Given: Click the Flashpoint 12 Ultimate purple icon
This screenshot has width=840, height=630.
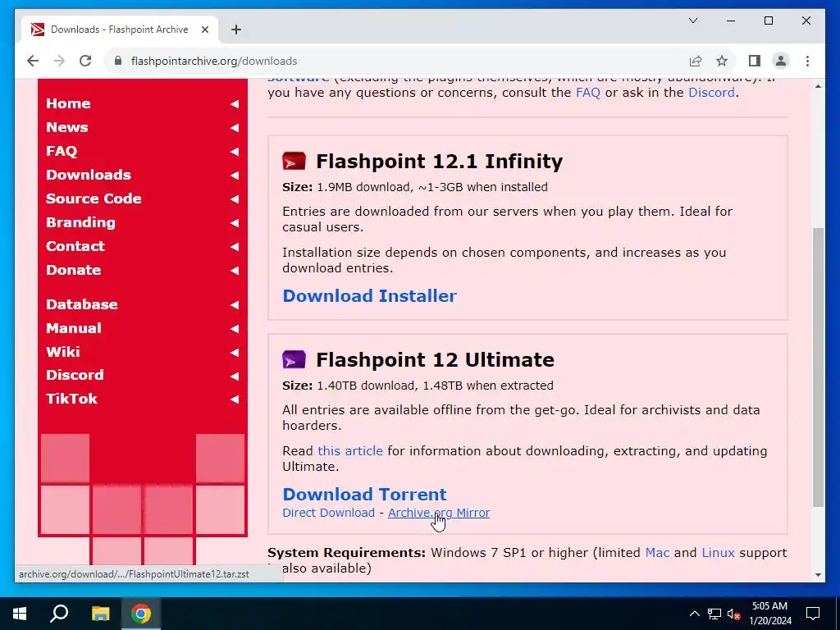Looking at the screenshot, I should pyautogui.click(x=294, y=359).
